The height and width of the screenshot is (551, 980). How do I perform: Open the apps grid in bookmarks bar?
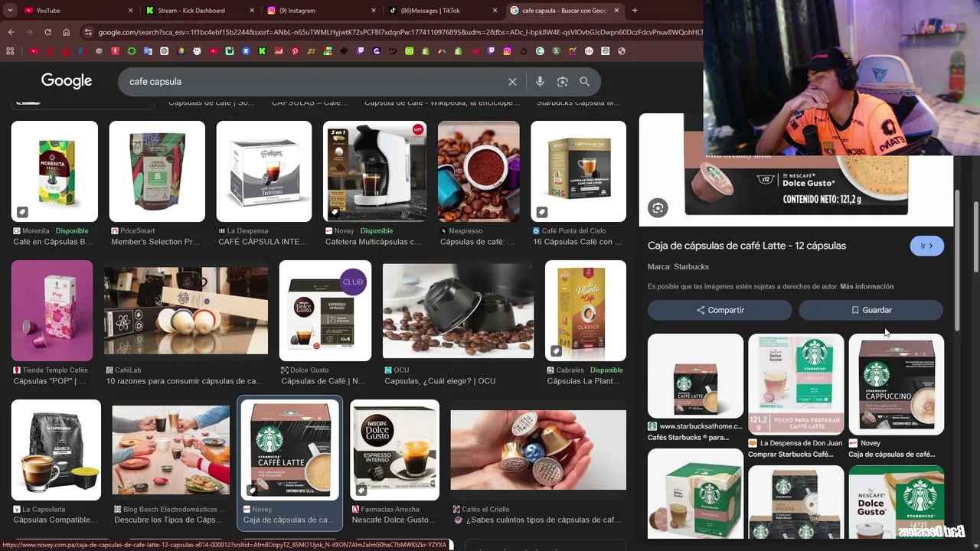pyautogui.click(x=10, y=51)
